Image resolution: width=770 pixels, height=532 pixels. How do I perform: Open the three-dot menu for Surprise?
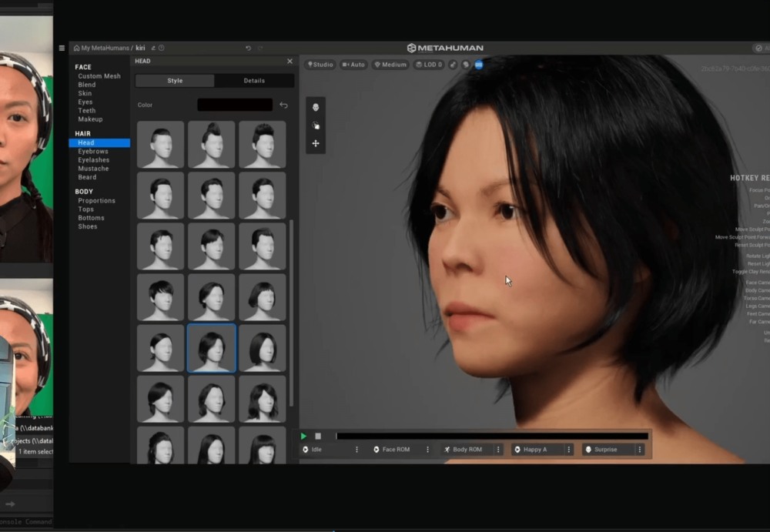639,450
